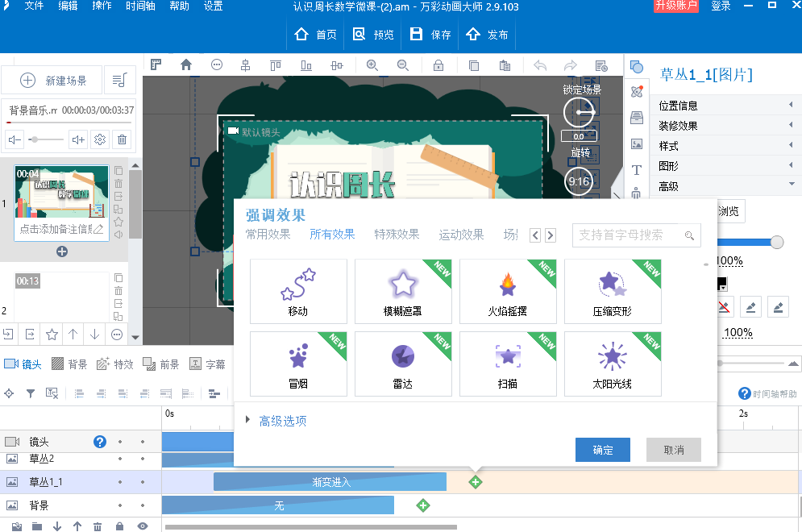Expand the 装修效果 properties section

[x=725, y=126]
